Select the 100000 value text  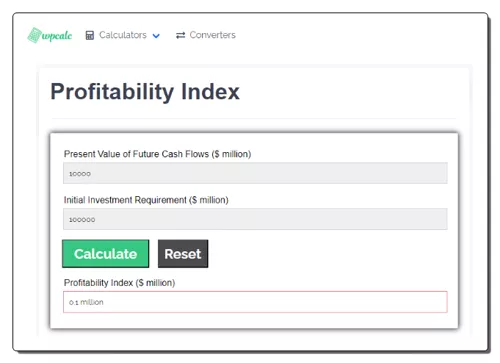[x=82, y=220]
